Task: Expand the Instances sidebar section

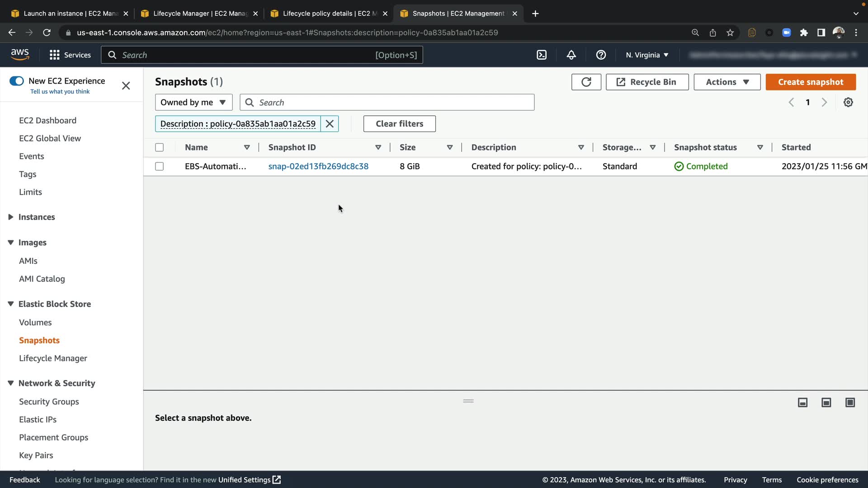Action: pos(11,217)
